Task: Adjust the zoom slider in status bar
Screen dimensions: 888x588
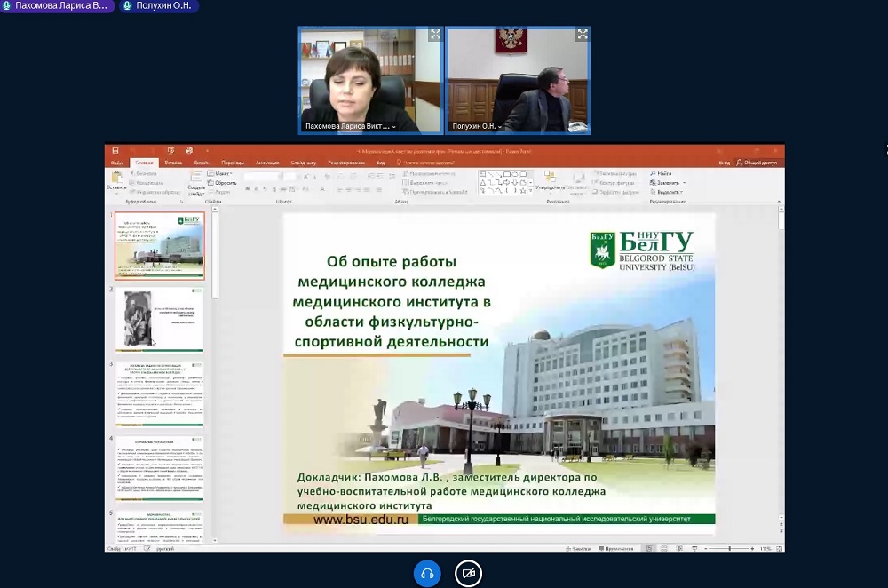Action: pyautogui.click(x=733, y=550)
